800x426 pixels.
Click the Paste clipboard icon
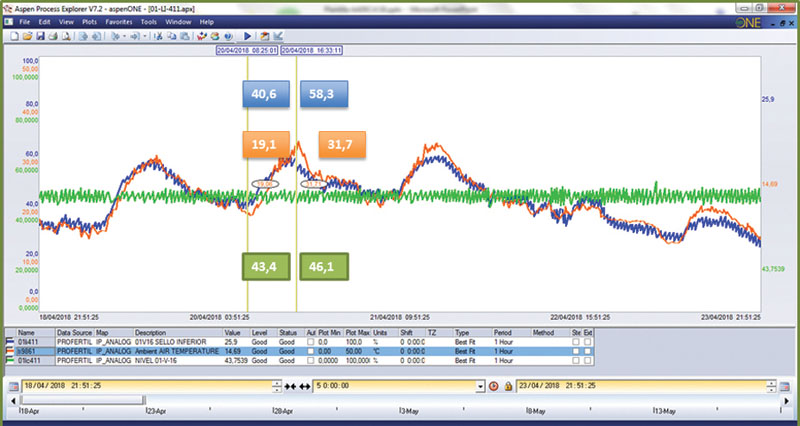(x=185, y=36)
